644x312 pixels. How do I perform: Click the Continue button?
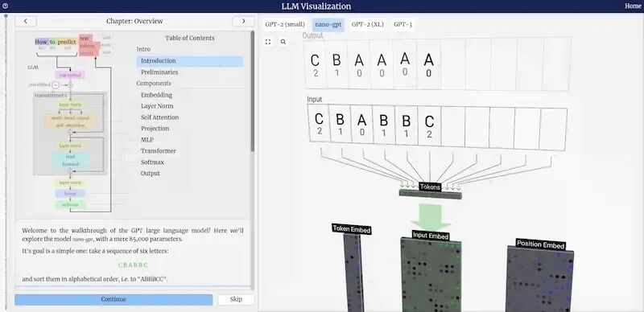(x=114, y=299)
